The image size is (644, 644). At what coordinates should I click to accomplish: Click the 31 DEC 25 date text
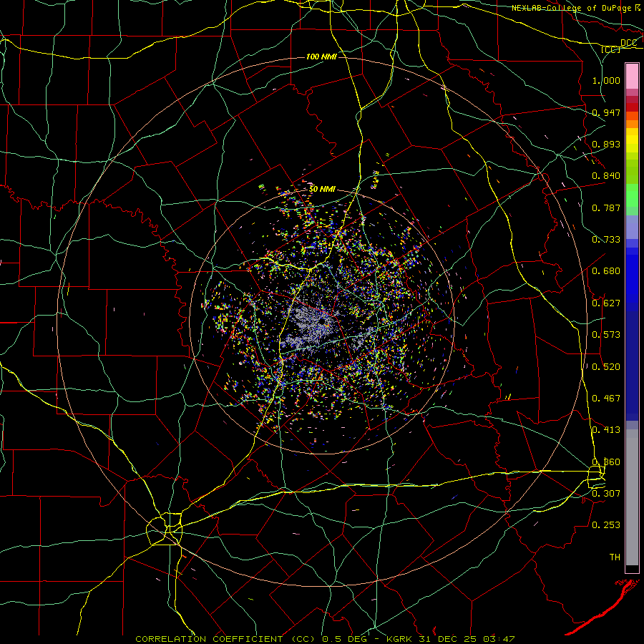(449, 639)
